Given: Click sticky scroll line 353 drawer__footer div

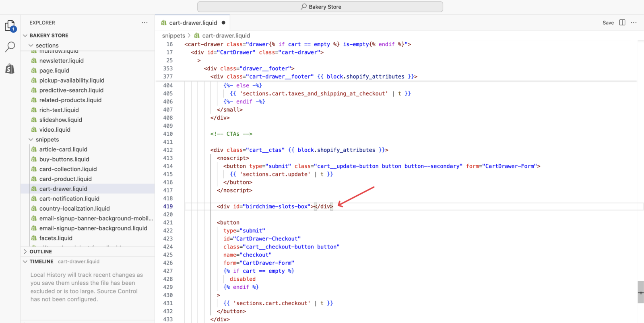Looking at the screenshot, I should tap(249, 68).
